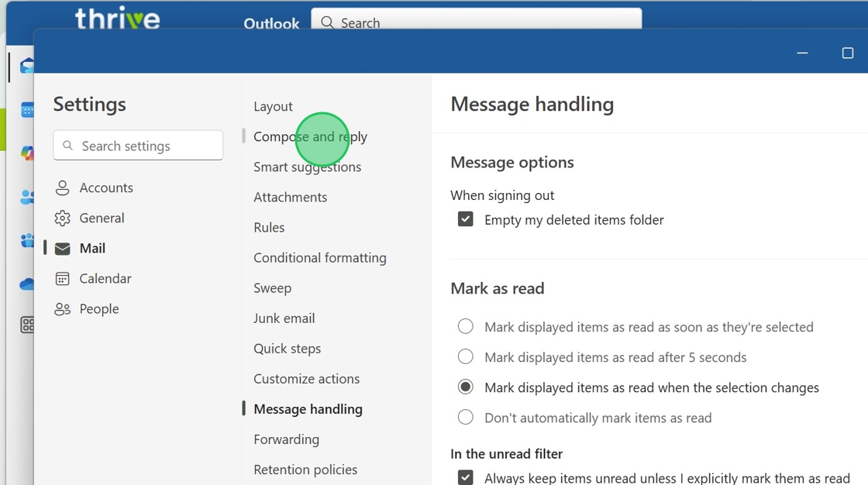Open the Rules settings page
Image resolution: width=868 pixels, height=485 pixels.
click(269, 228)
